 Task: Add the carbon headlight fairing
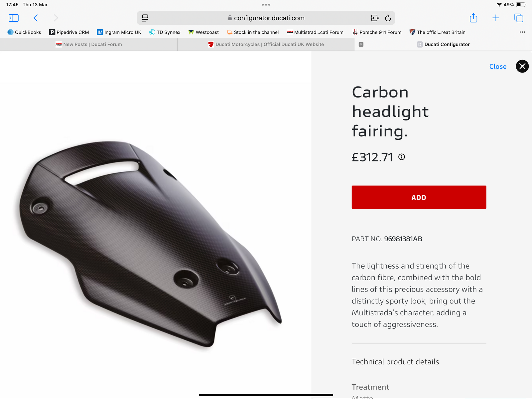tap(419, 197)
